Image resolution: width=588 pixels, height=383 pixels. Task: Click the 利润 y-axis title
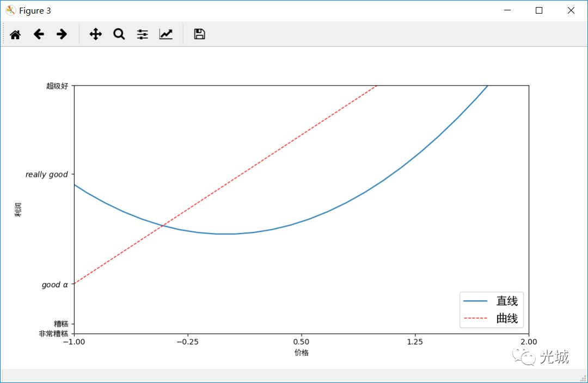click(x=18, y=210)
